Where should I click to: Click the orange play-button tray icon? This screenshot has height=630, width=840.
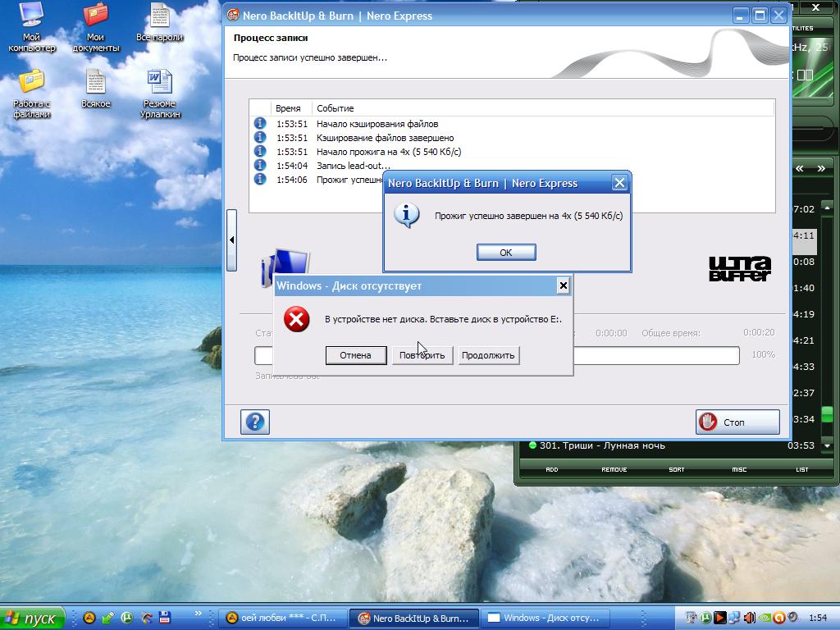point(720,618)
